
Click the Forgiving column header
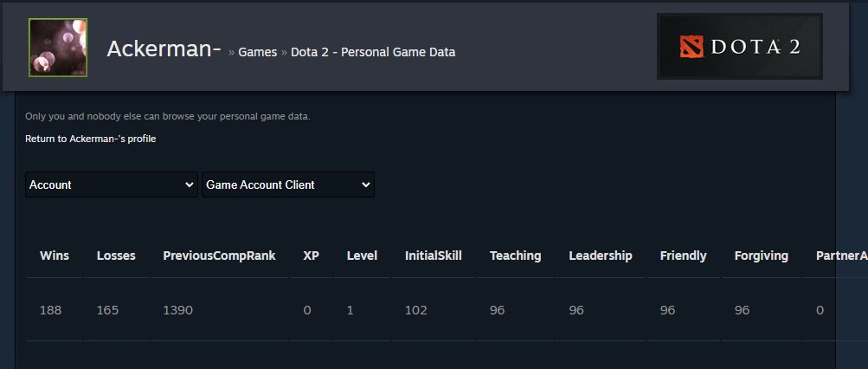(x=762, y=256)
